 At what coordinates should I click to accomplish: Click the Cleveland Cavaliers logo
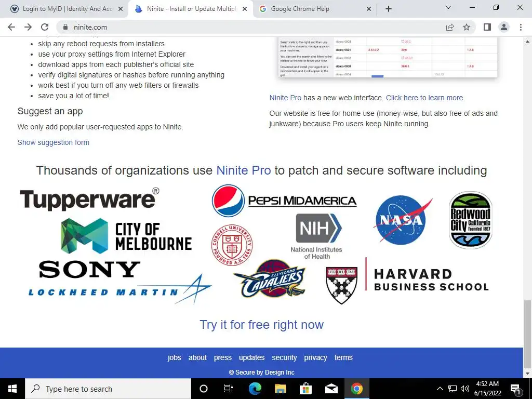point(270,279)
